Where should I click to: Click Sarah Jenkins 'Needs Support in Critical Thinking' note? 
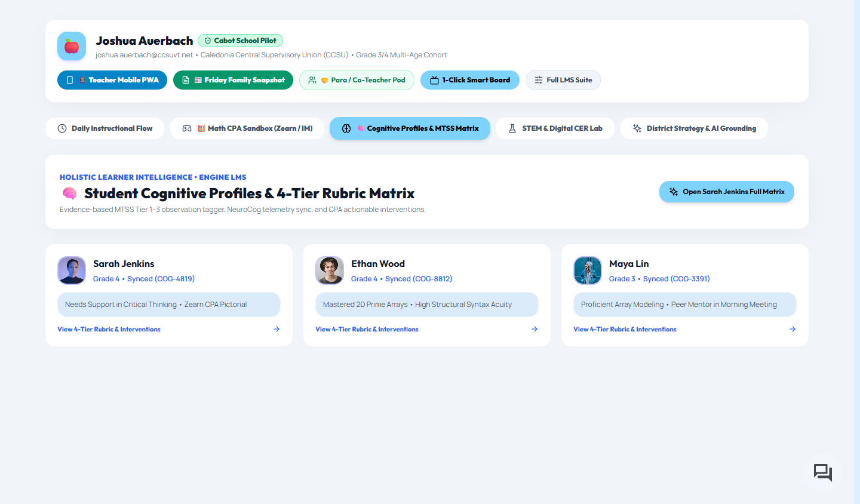(x=169, y=305)
